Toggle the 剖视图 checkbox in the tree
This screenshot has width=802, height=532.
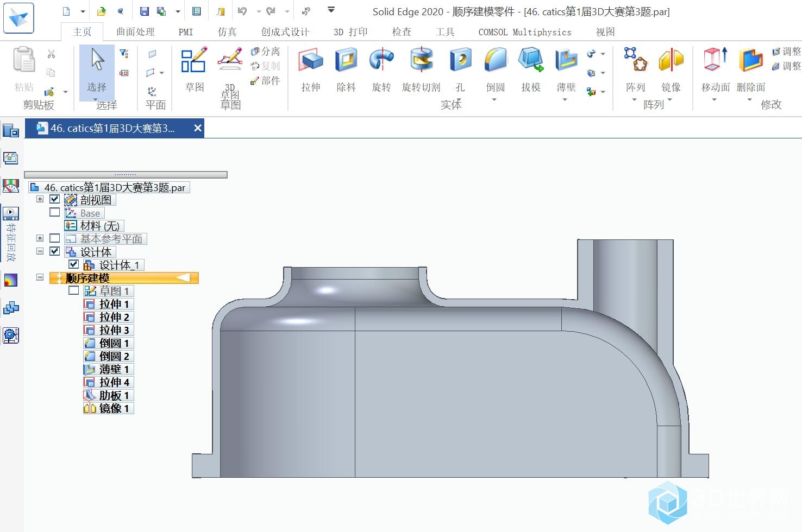(54, 199)
